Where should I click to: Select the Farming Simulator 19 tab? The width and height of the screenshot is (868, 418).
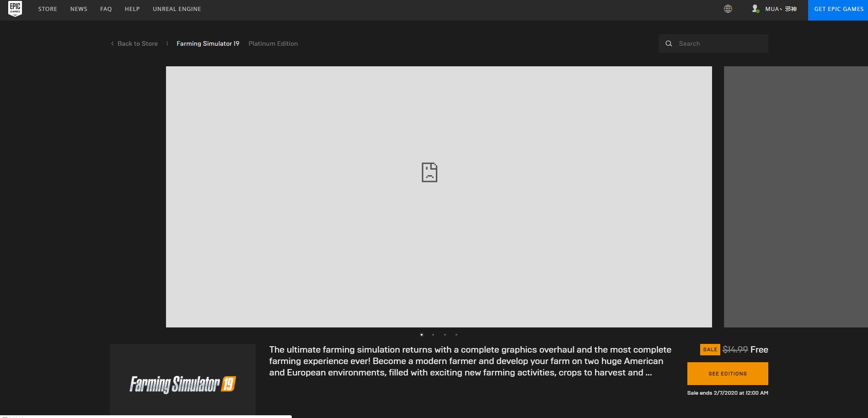click(208, 43)
